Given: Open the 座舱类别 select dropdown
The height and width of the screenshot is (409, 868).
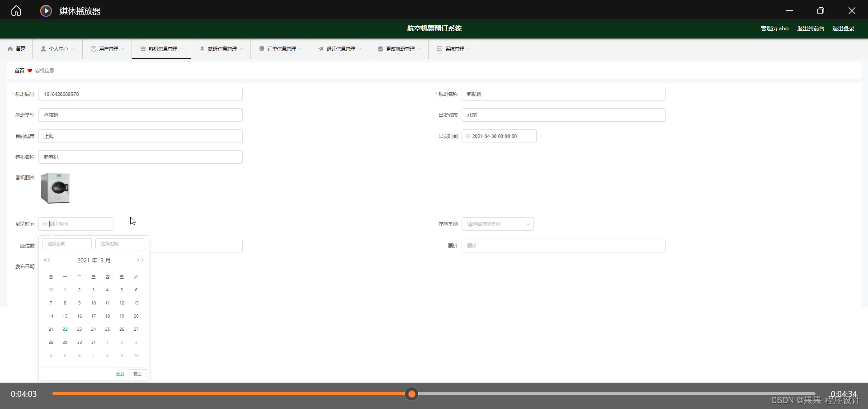Looking at the screenshot, I should coord(498,224).
